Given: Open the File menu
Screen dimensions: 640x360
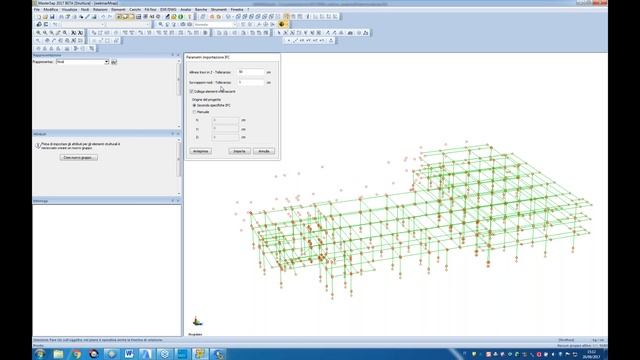Looking at the screenshot, I should (37, 9).
